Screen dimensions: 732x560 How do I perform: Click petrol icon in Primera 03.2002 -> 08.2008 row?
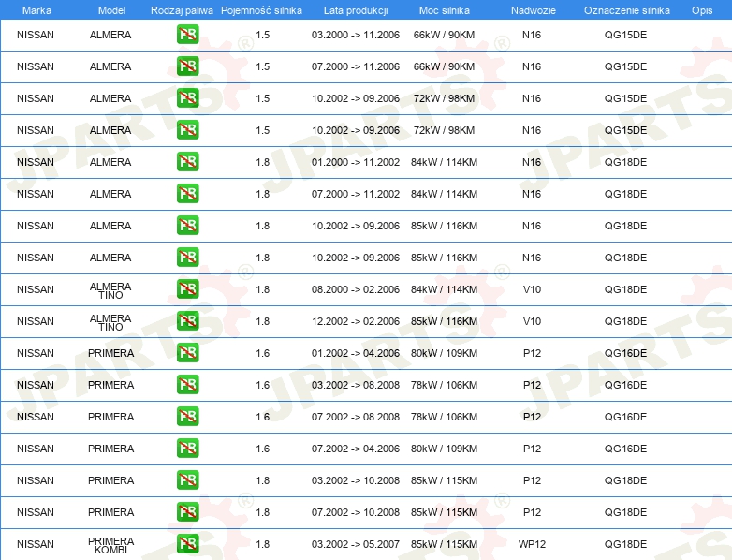coord(187,384)
